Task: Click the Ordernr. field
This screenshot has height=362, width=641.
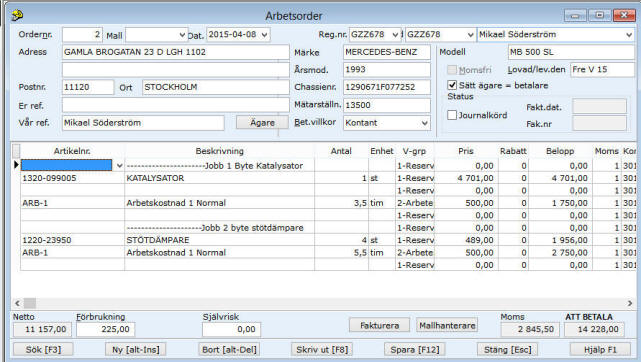Action: click(82, 35)
